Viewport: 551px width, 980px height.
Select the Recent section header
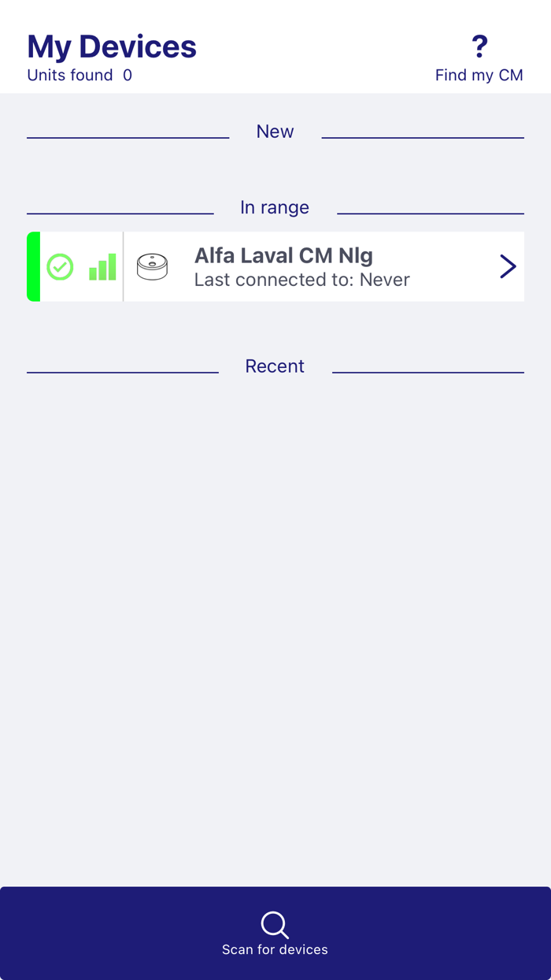[274, 366]
